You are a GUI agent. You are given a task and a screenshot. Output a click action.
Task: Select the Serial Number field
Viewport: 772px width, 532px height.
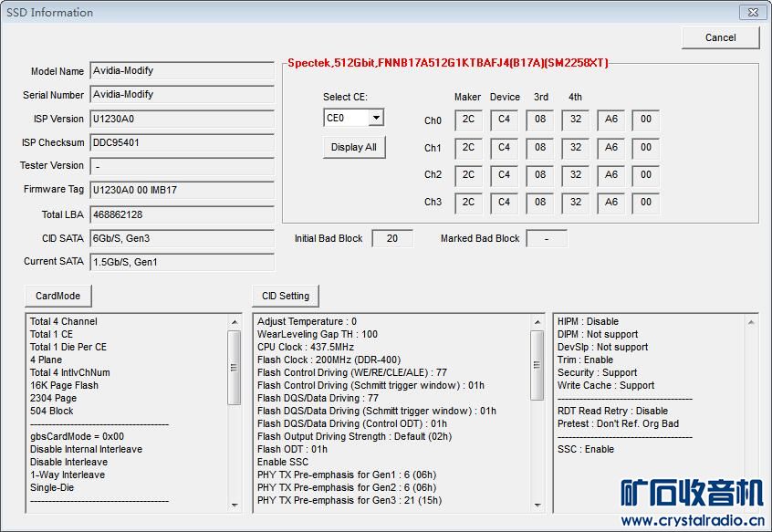(x=182, y=95)
